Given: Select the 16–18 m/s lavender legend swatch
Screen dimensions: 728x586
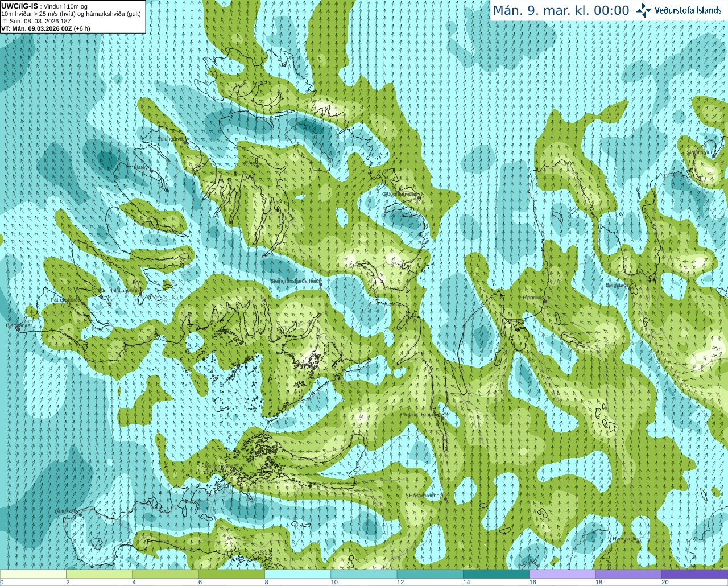Looking at the screenshot, I should pyautogui.click(x=562, y=574).
